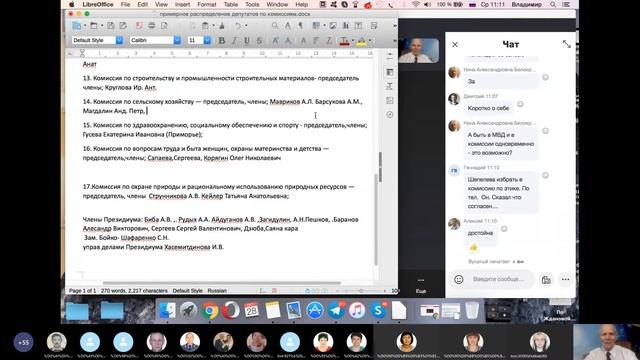
Task: Expand the chat panel with diagonal arrows
Action: point(567,44)
